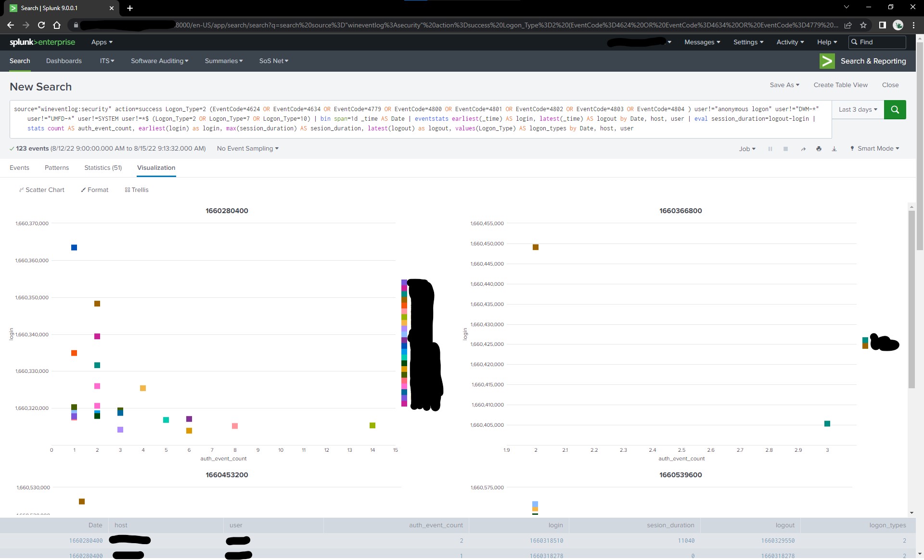Image resolution: width=924 pixels, height=560 pixels.
Task: Open the Format chart options
Action: (x=95, y=190)
